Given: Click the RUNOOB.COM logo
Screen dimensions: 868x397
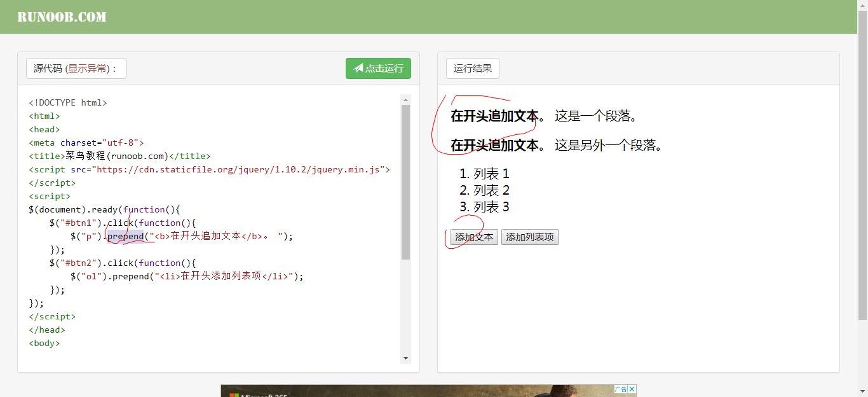Looking at the screenshot, I should (x=62, y=17).
